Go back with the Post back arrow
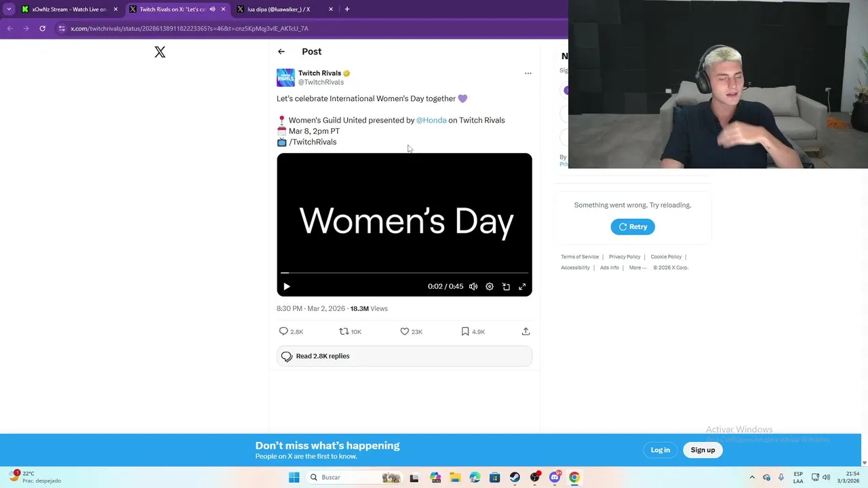The image size is (868, 488). click(x=281, y=52)
